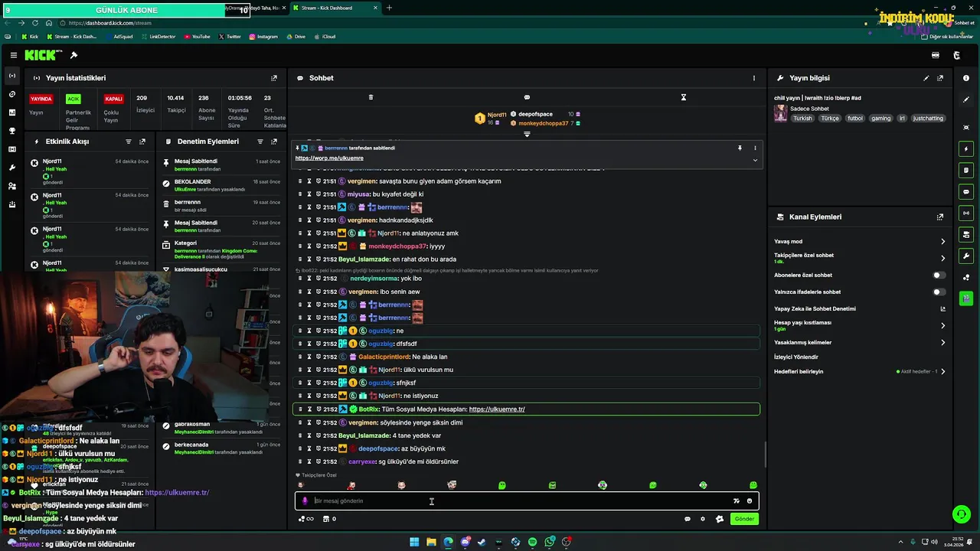Open the LinkDetector bookmark
980x551 pixels.
pos(157,37)
